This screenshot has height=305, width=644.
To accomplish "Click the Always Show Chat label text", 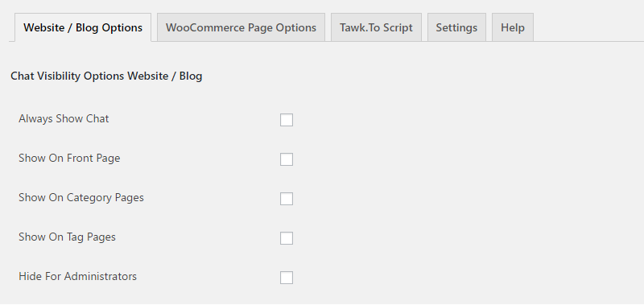I will click(x=64, y=118).
